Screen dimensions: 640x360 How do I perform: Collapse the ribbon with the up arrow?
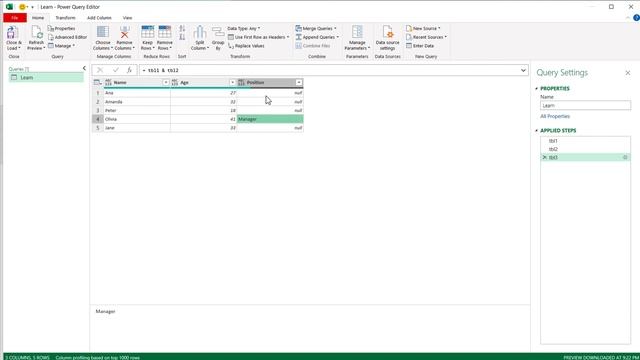coord(628,18)
